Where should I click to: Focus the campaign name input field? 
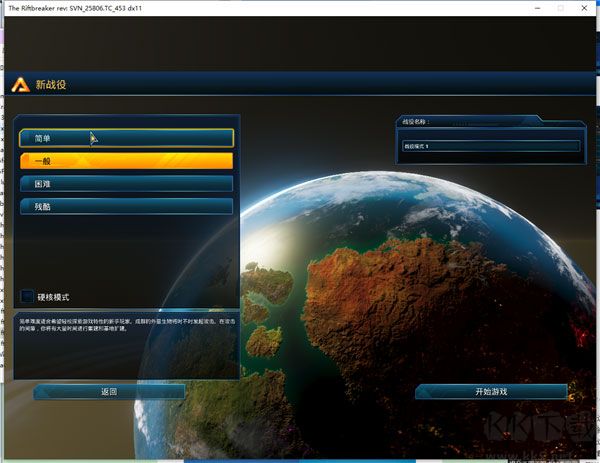coord(491,146)
